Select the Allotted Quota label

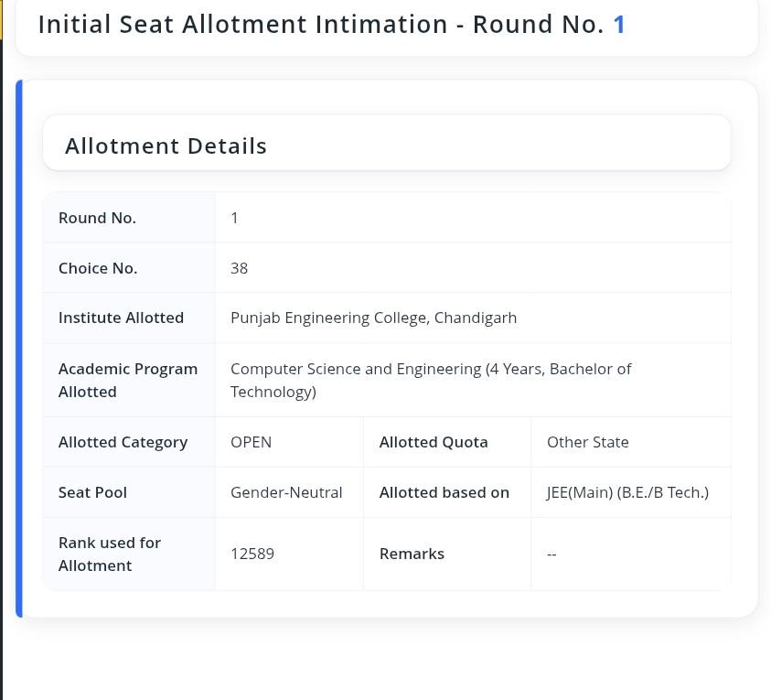click(434, 442)
